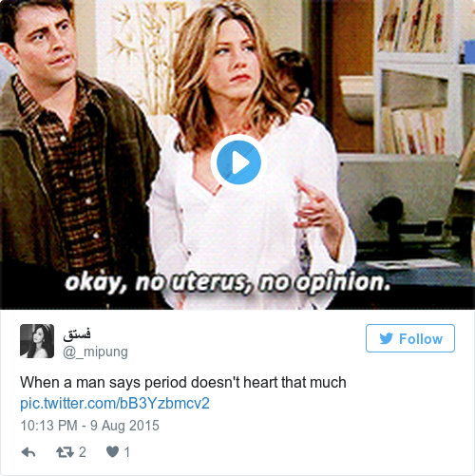Reply to the tweet using the arrow icon
The width and height of the screenshot is (475, 476).
28,452
